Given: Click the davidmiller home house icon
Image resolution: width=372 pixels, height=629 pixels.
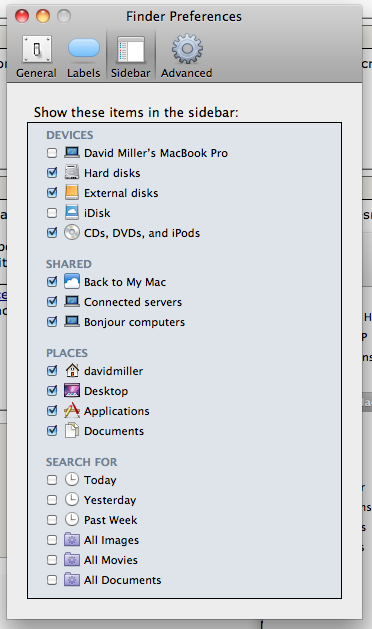Looking at the screenshot, I should tap(72, 371).
